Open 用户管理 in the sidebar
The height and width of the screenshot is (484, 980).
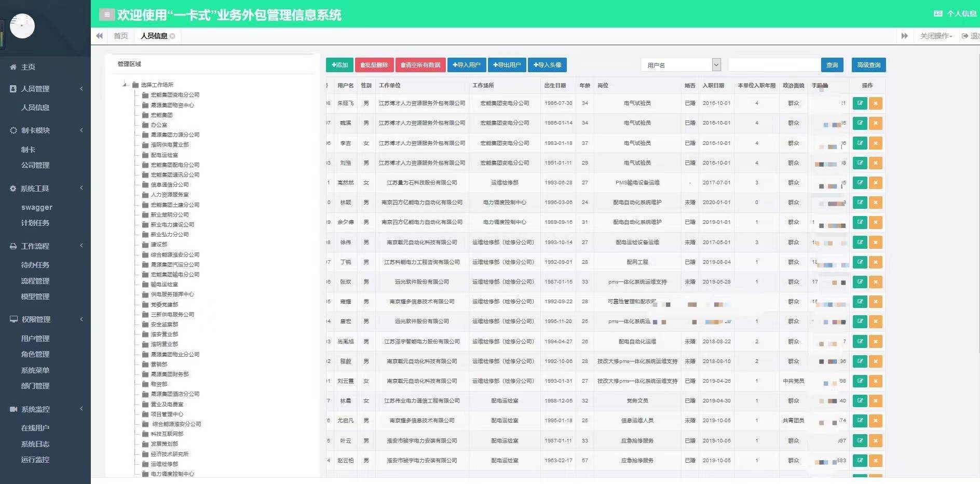coord(35,339)
